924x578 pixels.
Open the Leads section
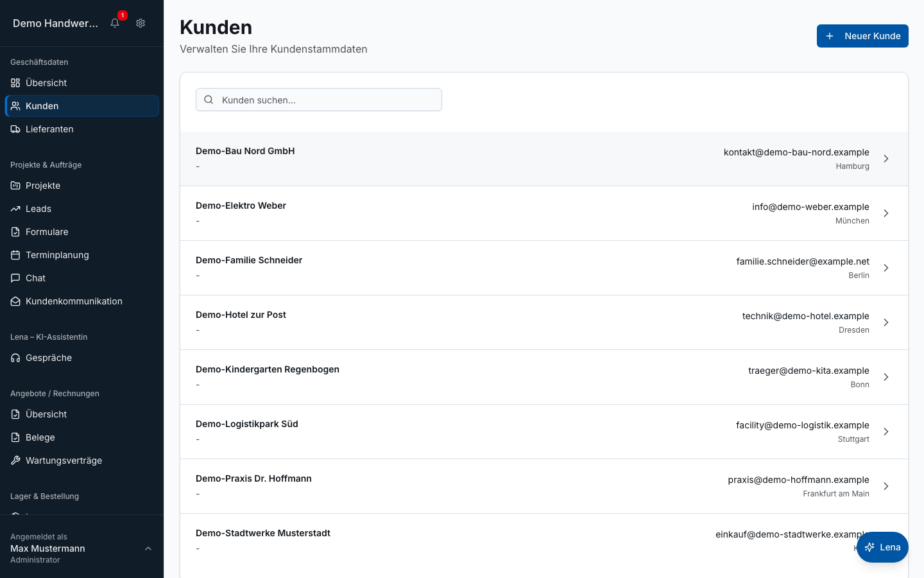click(81, 209)
